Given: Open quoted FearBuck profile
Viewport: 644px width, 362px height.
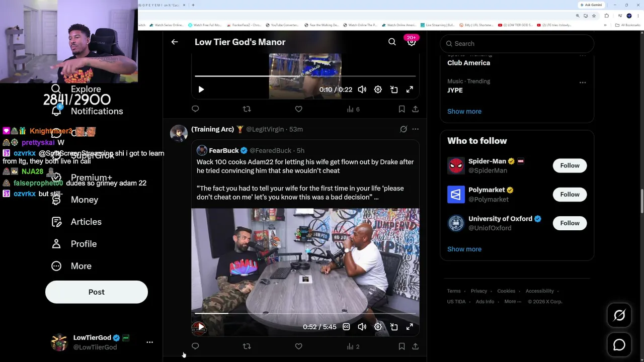Looking at the screenshot, I should point(224,150).
